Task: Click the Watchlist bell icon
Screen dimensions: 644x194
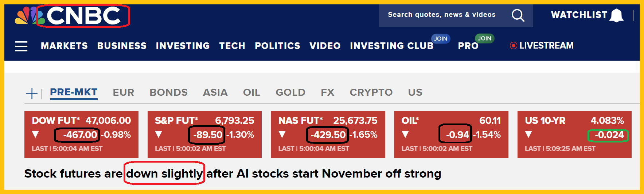Action: click(x=617, y=15)
